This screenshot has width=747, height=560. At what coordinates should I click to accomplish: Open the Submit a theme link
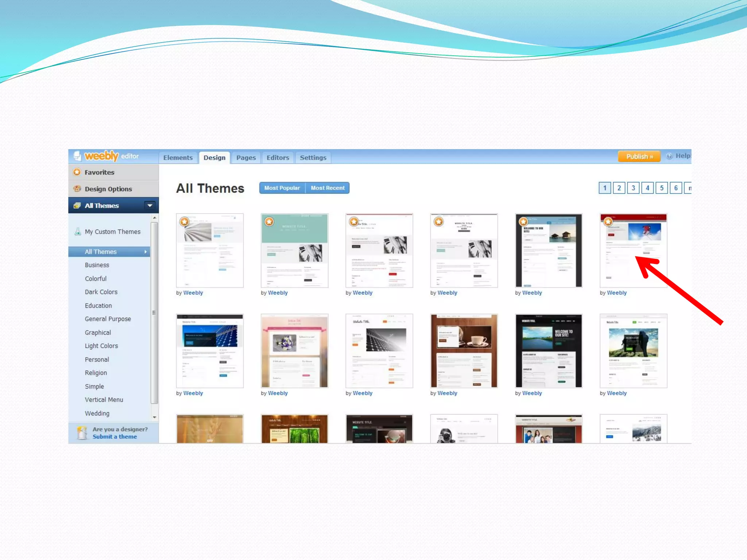[x=115, y=437]
